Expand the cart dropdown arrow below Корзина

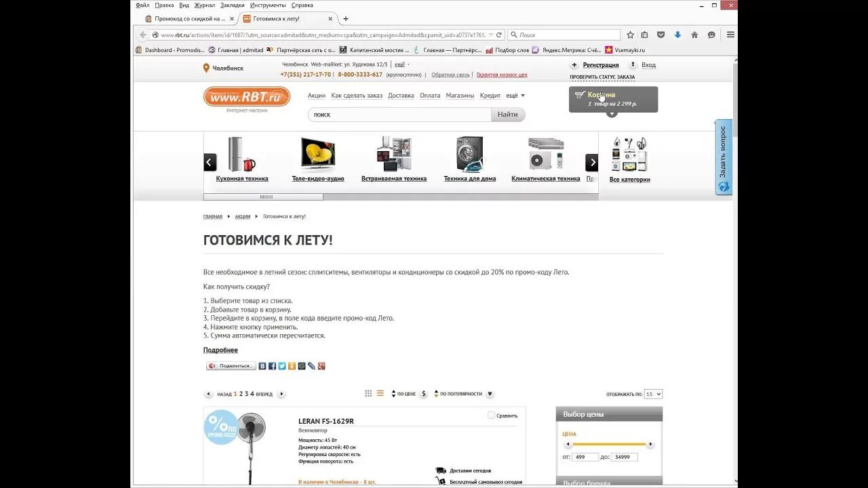(x=612, y=113)
